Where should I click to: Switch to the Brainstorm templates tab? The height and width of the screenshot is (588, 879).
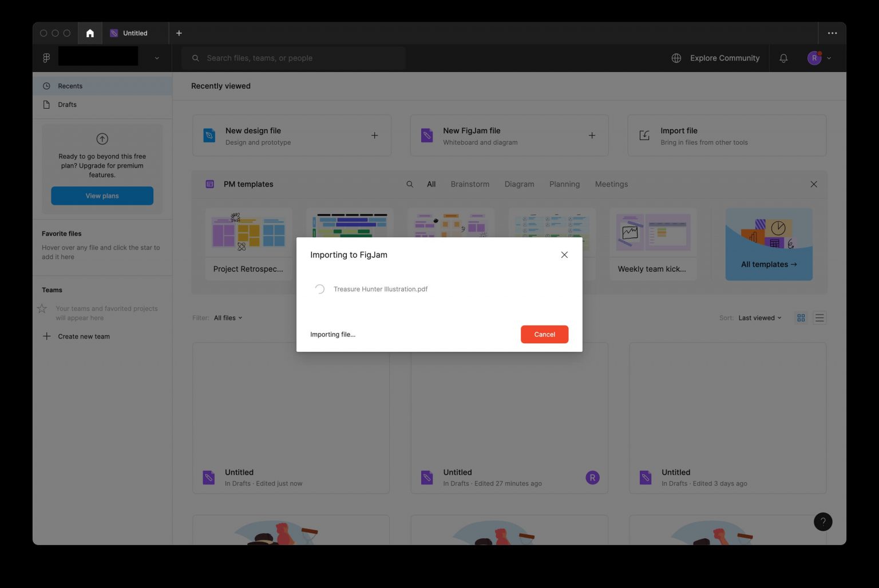(470, 184)
